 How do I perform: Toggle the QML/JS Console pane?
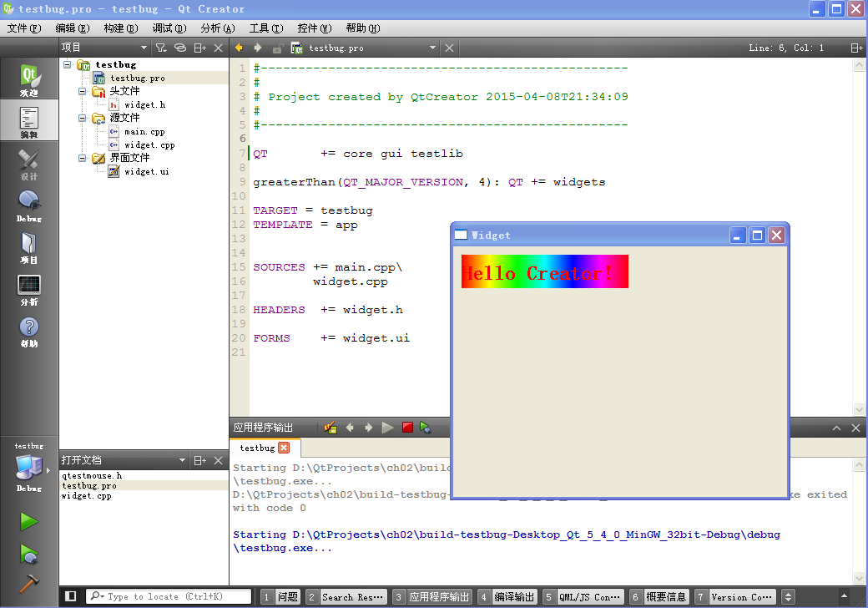tap(583, 597)
